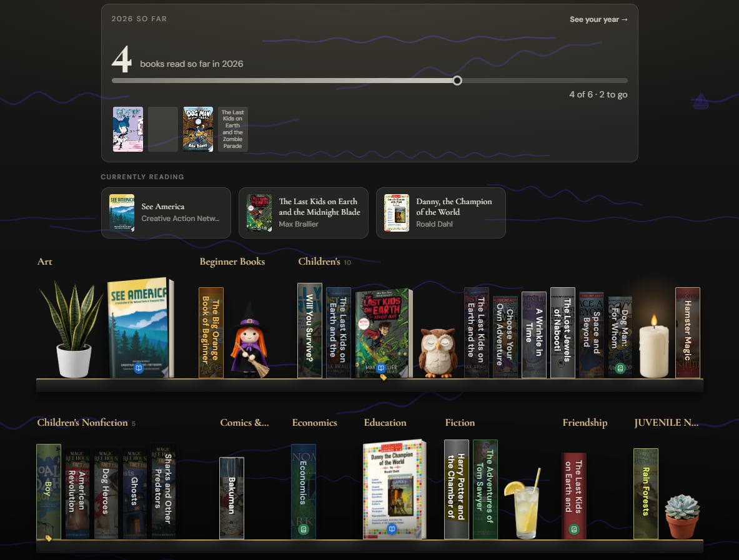The image size is (739, 560).
Task: Select the Will You Survive? book spine
Action: pos(310,330)
